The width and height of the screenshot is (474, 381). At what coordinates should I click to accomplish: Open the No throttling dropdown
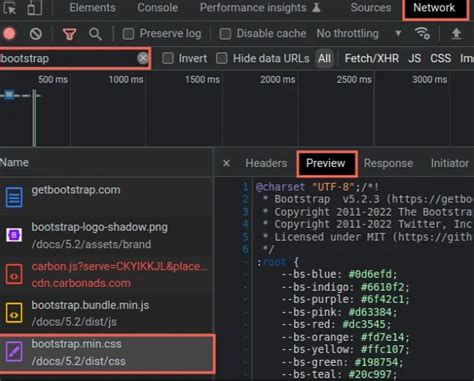click(x=359, y=33)
